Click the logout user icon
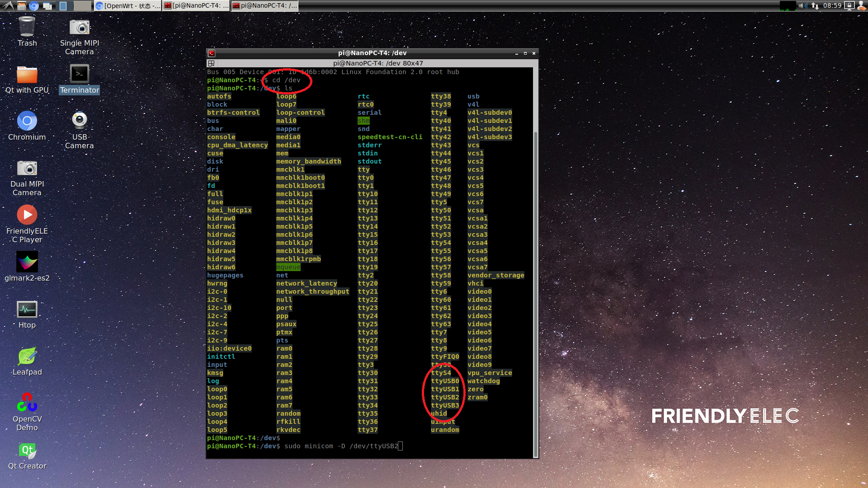The width and height of the screenshot is (868, 488). tap(862, 5)
